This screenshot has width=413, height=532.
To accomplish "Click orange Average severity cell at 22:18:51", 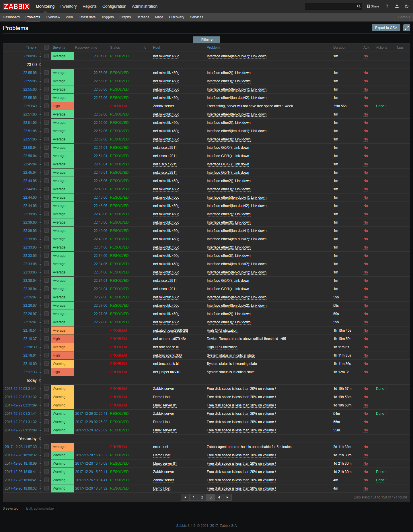I will 63,330.
